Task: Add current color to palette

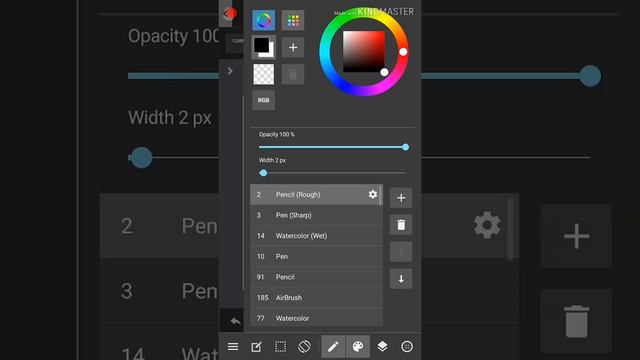Action: [x=293, y=47]
